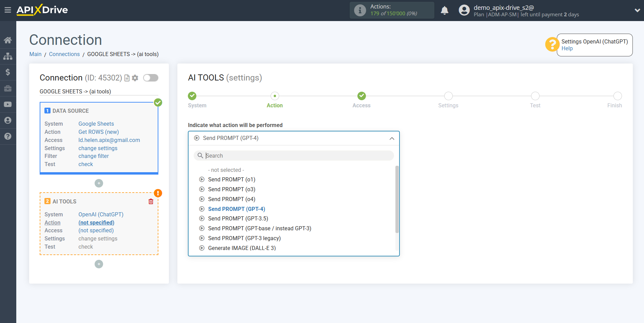Open ld.helen.apix@gmail.com access link
The height and width of the screenshot is (323, 644).
pos(109,140)
